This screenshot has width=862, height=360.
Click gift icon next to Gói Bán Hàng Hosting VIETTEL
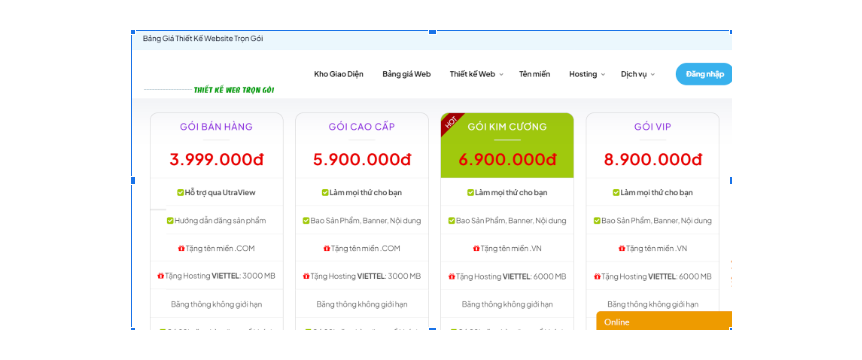coord(161,276)
